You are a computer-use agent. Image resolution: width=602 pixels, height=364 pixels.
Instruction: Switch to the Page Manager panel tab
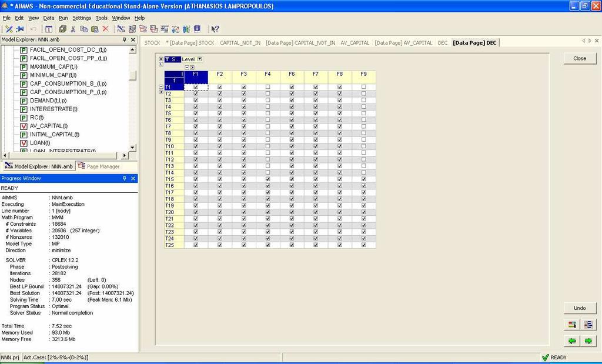[99, 166]
